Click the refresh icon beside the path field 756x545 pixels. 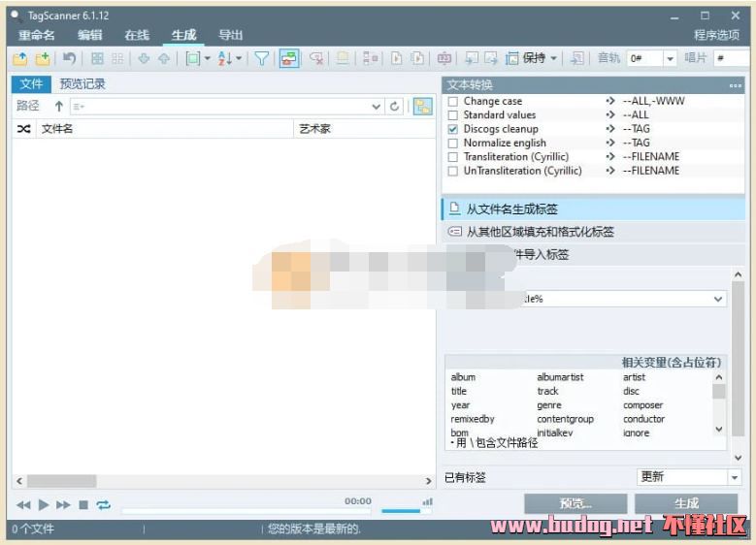394,107
